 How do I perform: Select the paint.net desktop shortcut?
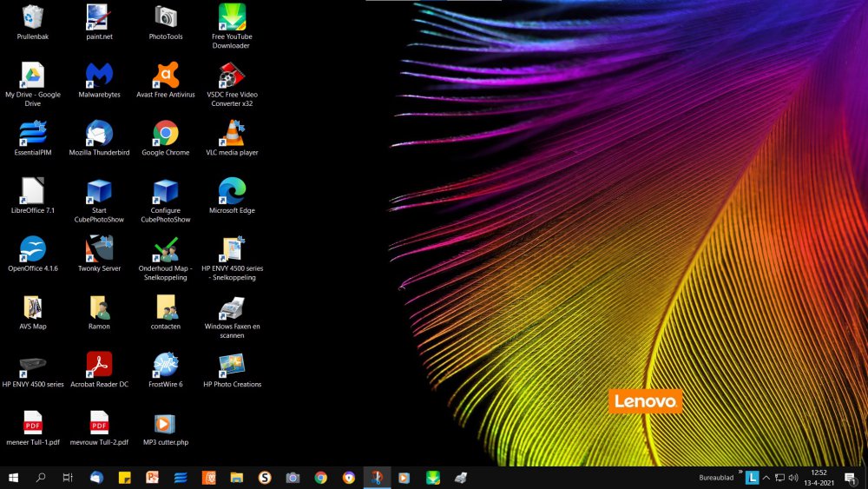click(x=99, y=17)
